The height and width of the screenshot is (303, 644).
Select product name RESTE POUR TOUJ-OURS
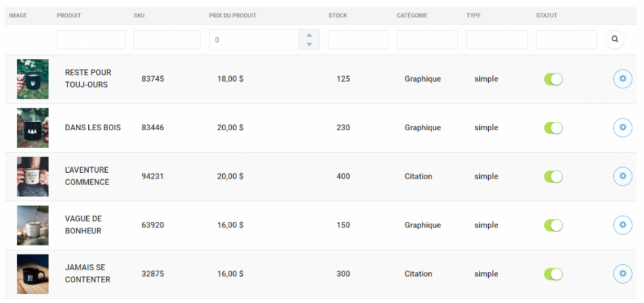(x=88, y=79)
